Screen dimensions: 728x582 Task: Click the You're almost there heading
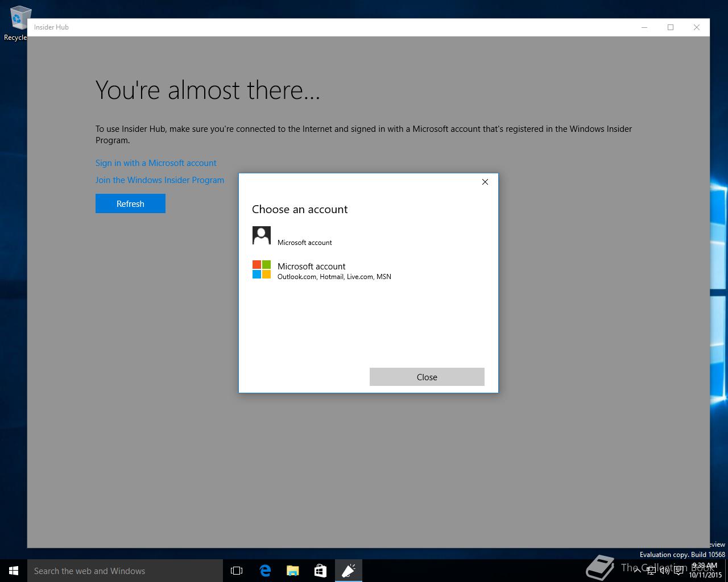pos(208,90)
